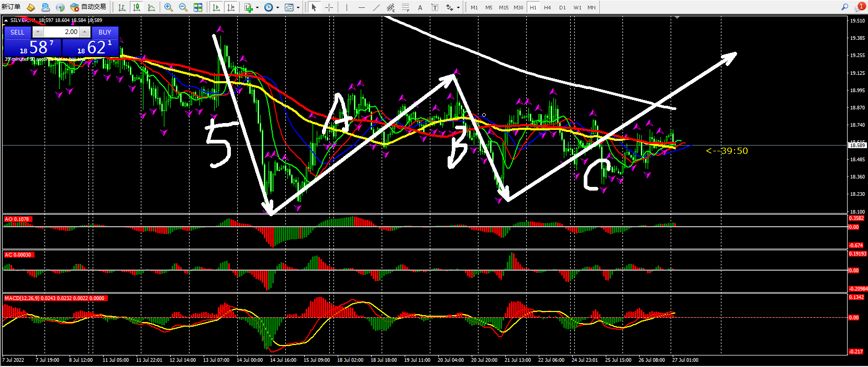Click the SELL button
This screenshot has height=367, width=868.
coord(17,32)
